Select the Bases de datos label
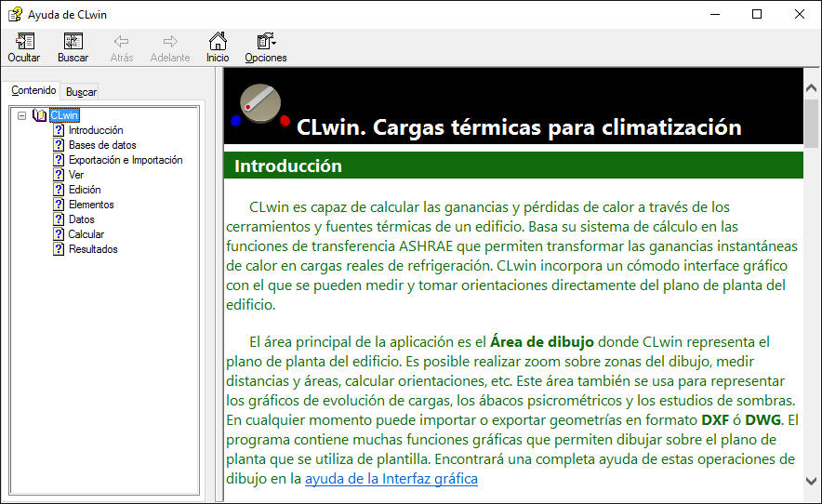This screenshot has width=822, height=504. click(102, 145)
